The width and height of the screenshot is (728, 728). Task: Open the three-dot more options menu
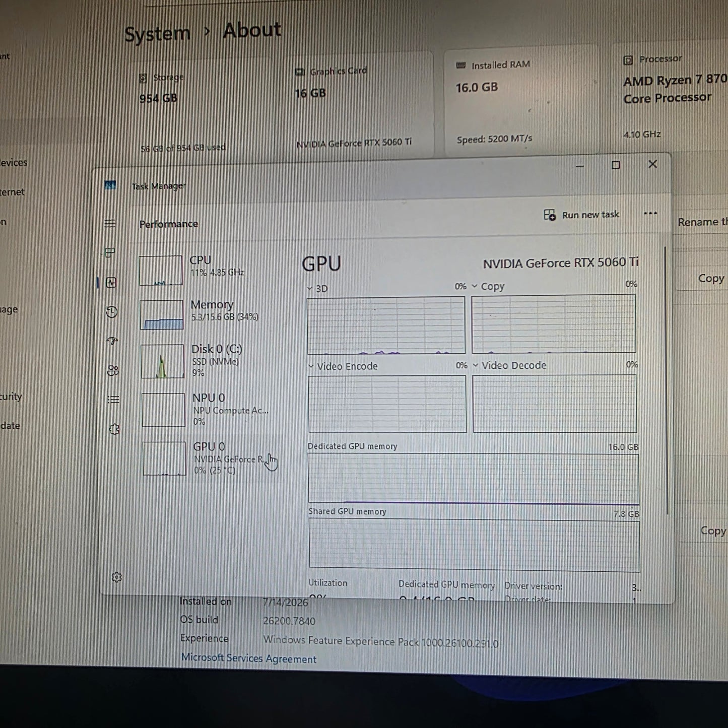pos(650,213)
